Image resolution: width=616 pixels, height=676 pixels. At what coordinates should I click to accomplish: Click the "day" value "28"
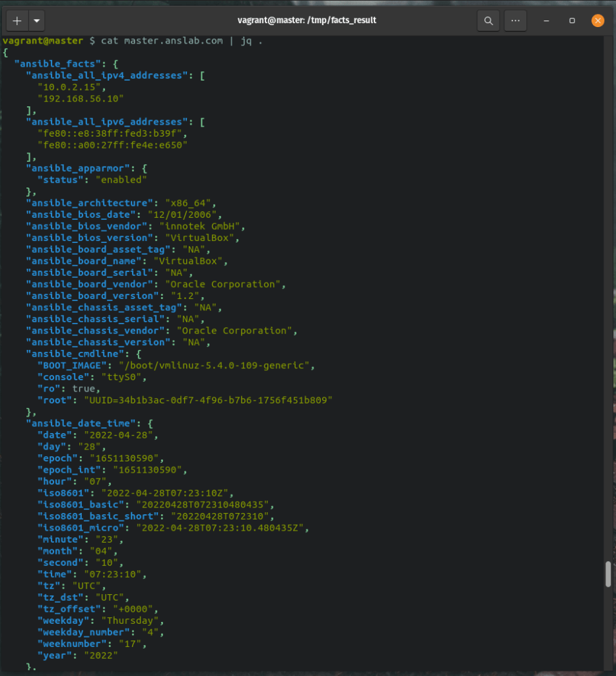pyautogui.click(x=90, y=447)
